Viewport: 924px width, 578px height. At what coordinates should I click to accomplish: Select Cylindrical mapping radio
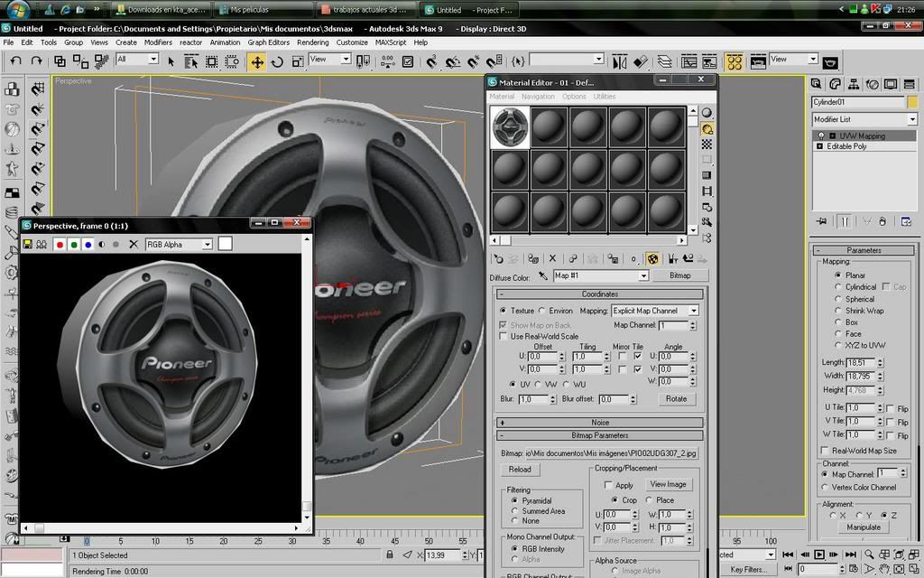(x=838, y=286)
